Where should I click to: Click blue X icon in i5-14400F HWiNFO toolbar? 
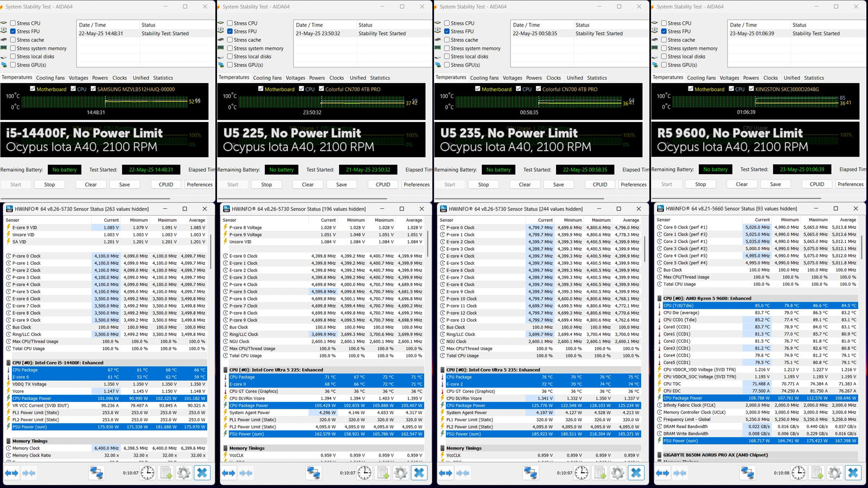202,473
